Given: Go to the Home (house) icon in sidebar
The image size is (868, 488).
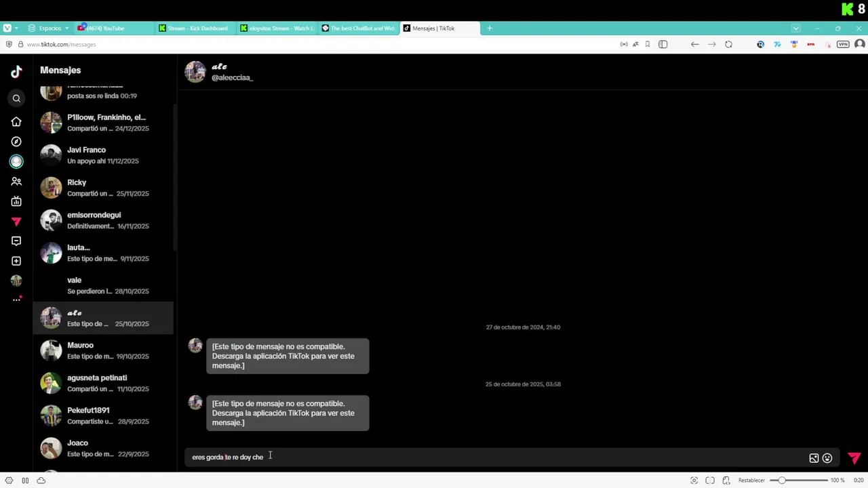Looking at the screenshot, I should point(16,122).
